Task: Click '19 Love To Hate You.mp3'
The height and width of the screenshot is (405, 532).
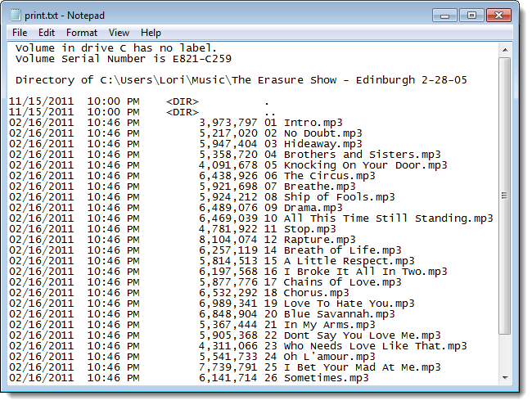Action: click(340, 304)
